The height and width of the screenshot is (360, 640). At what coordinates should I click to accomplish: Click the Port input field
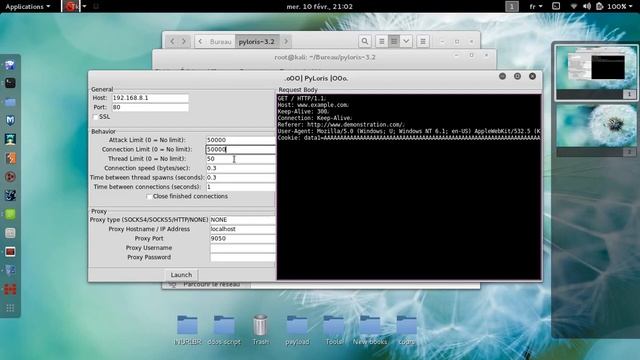click(150, 107)
